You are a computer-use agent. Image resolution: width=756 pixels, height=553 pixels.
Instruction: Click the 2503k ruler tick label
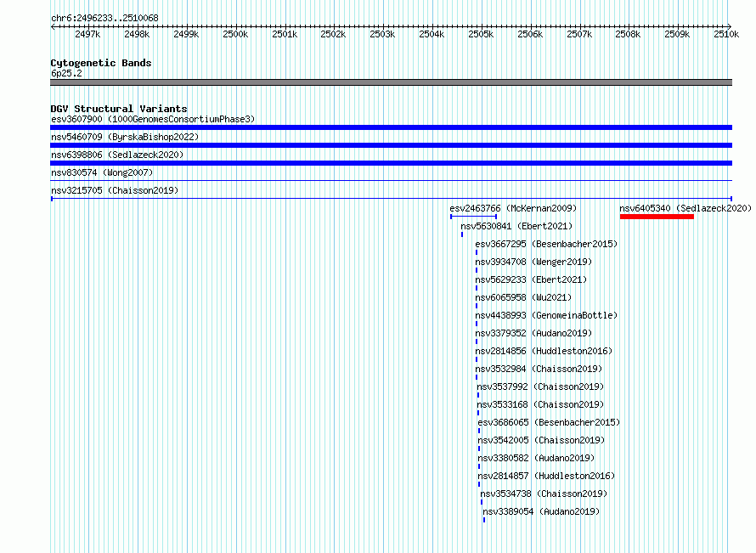(382, 34)
